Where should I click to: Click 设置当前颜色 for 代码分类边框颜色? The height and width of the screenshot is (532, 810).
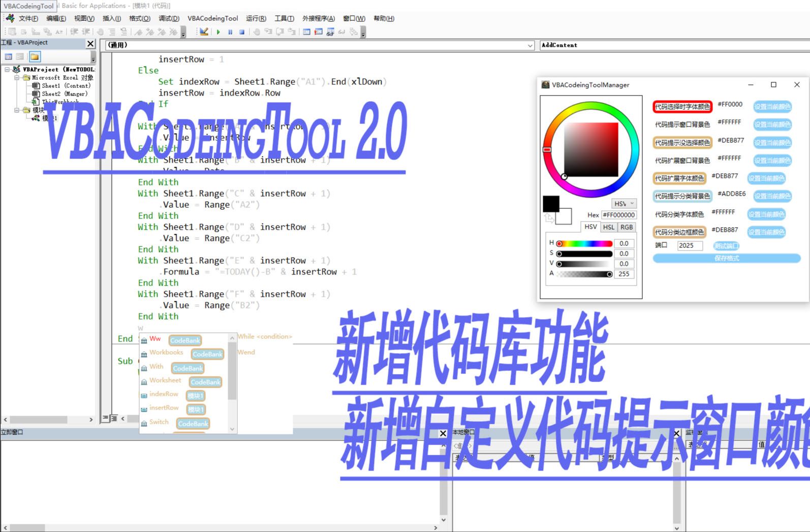point(766,232)
